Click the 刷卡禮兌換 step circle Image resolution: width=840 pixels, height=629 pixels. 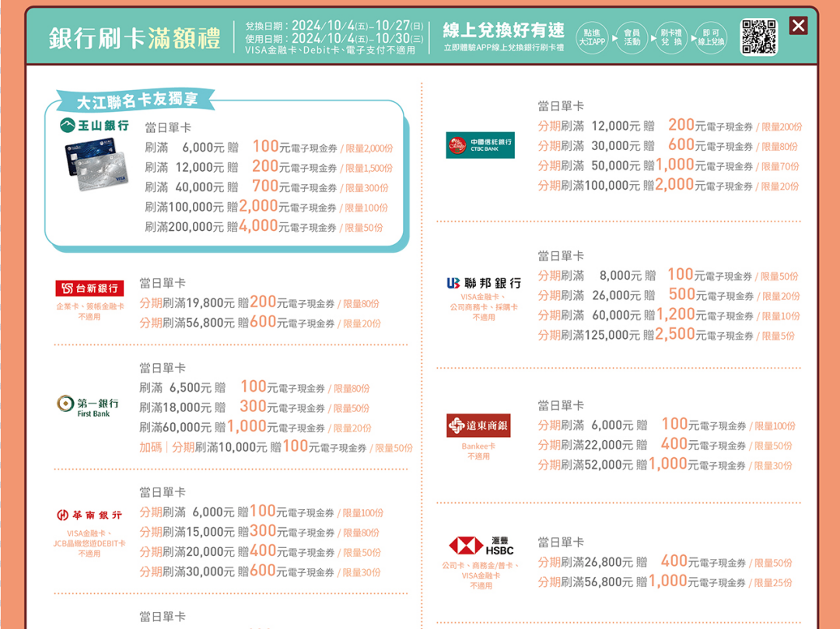click(x=670, y=36)
